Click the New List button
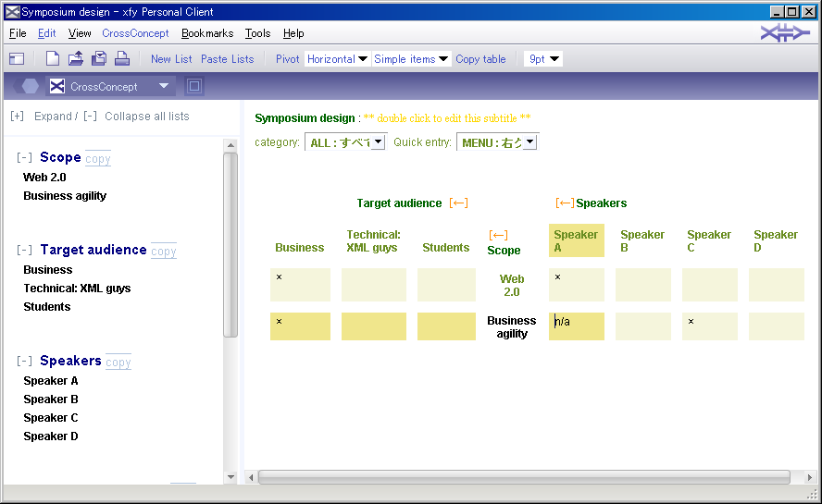 click(x=171, y=59)
